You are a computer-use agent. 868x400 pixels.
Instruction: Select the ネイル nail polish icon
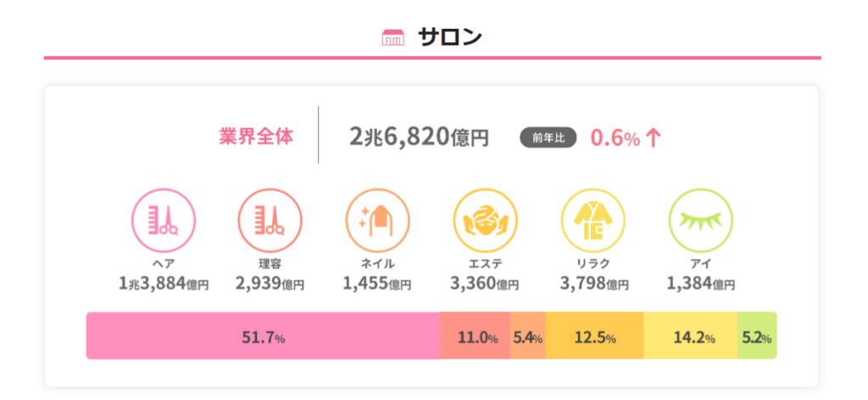pos(377,219)
